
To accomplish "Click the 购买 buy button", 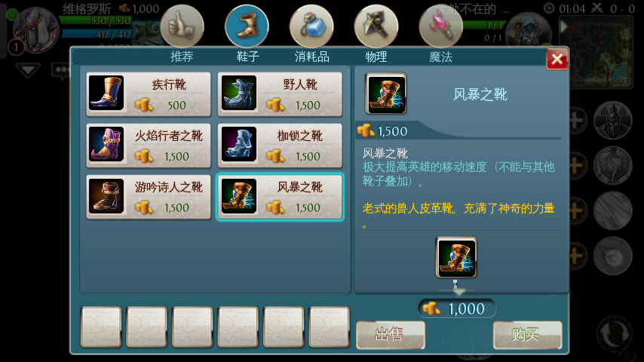I will pos(527,335).
